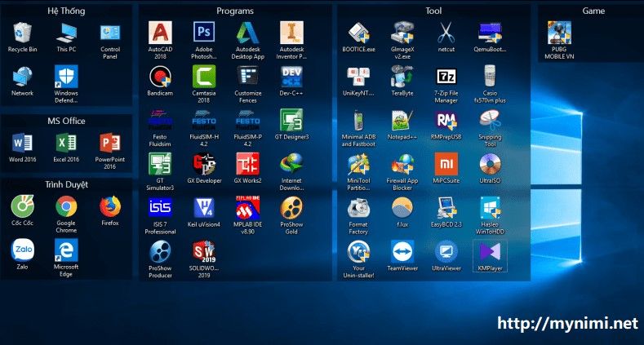
Task: Click the Network icon
Action: coord(23,77)
